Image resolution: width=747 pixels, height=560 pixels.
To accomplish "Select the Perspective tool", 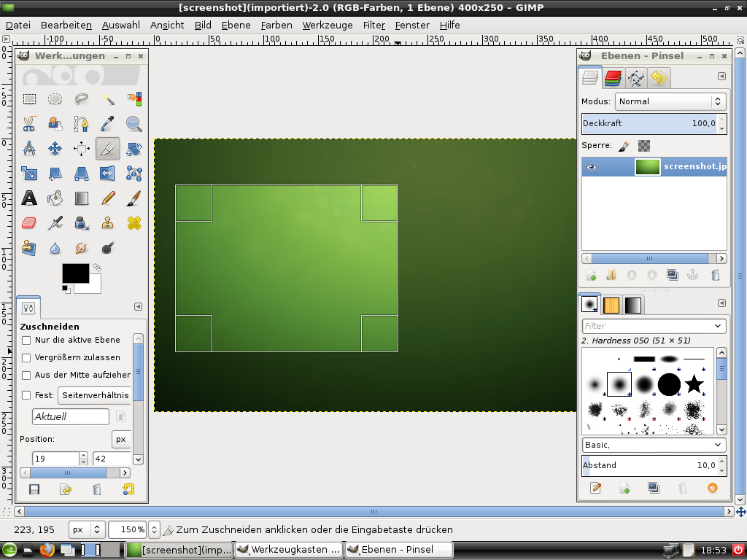I will pyautogui.click(x=82, y=174).
